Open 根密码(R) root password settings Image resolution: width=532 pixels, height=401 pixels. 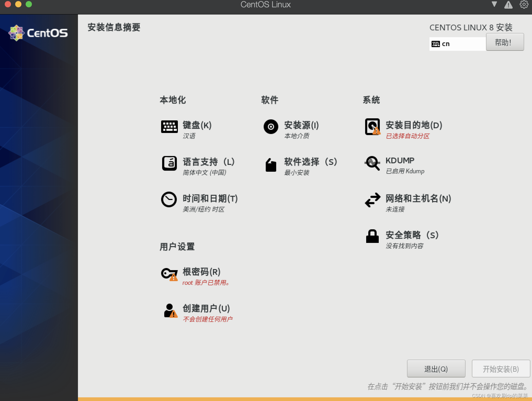pyautogui.click(x=201, y=272)
